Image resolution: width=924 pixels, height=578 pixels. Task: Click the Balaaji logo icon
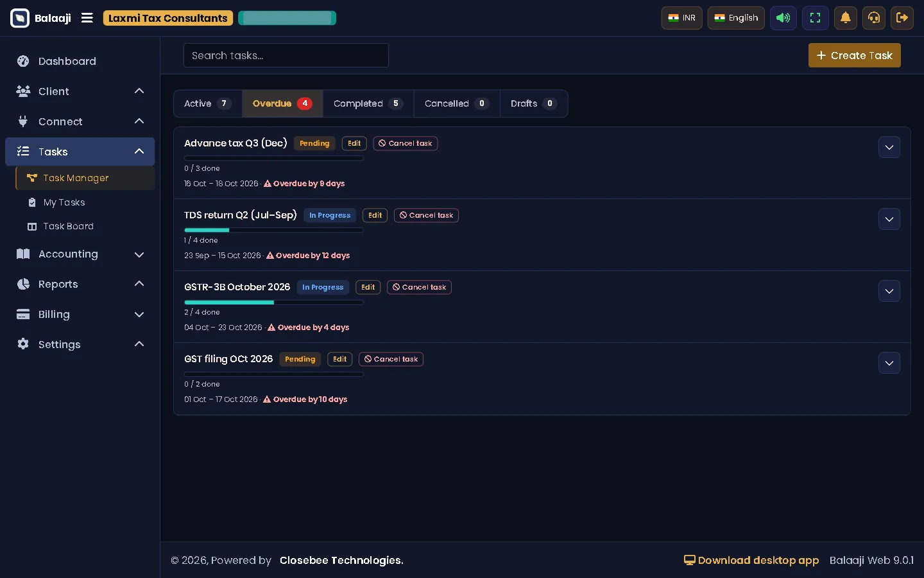pos(20,18)
